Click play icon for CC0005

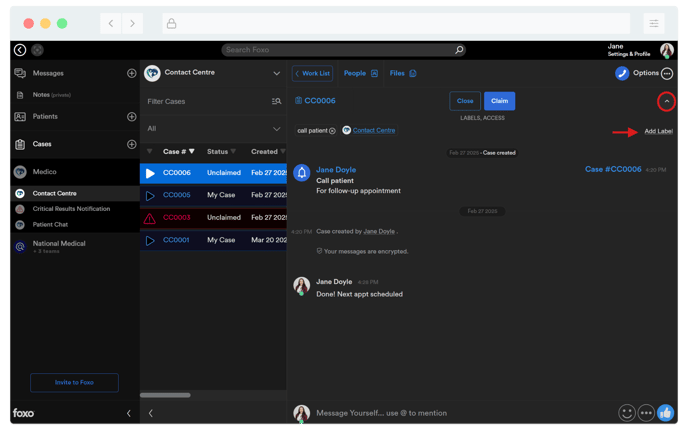tap(150, 196)
